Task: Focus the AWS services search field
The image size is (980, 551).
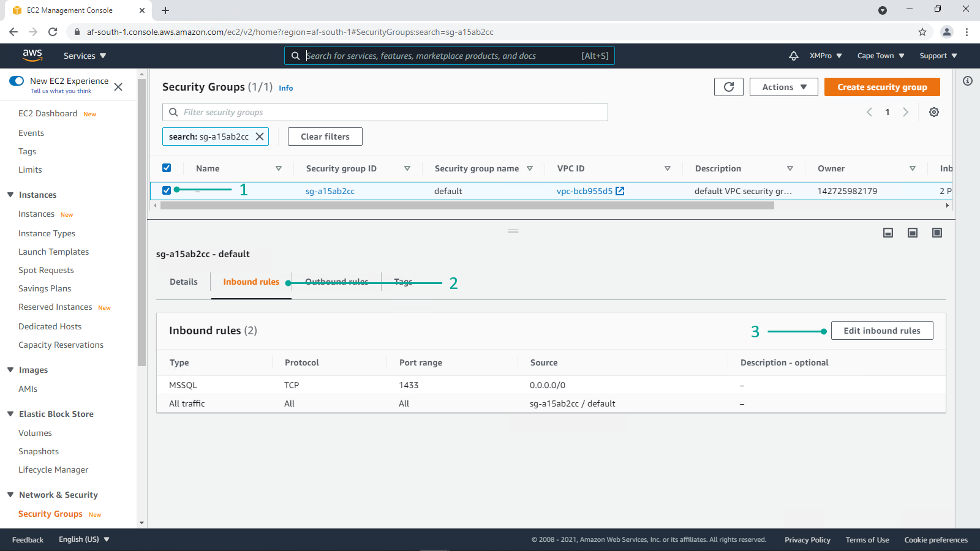Action: [x=450, y=56]
